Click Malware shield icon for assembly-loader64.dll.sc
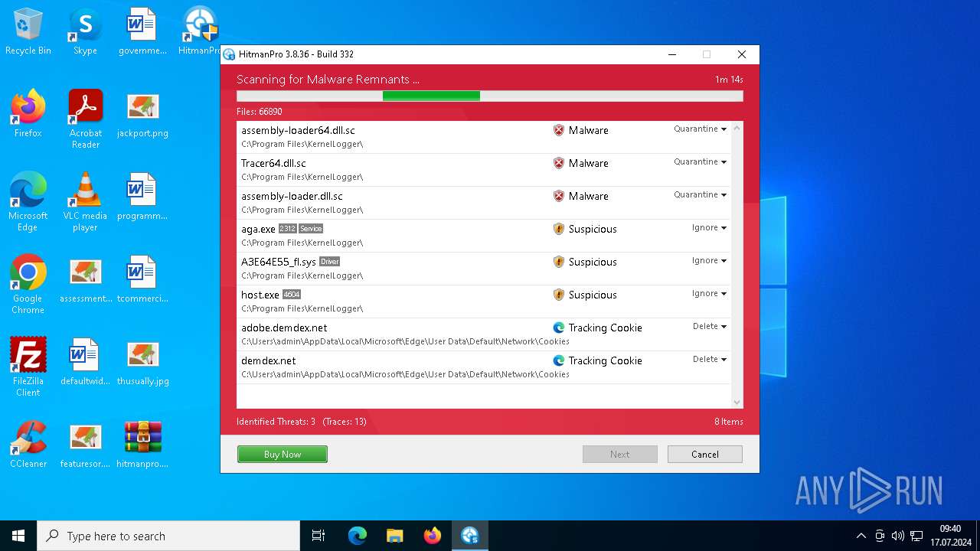 [x=559, y=130]
